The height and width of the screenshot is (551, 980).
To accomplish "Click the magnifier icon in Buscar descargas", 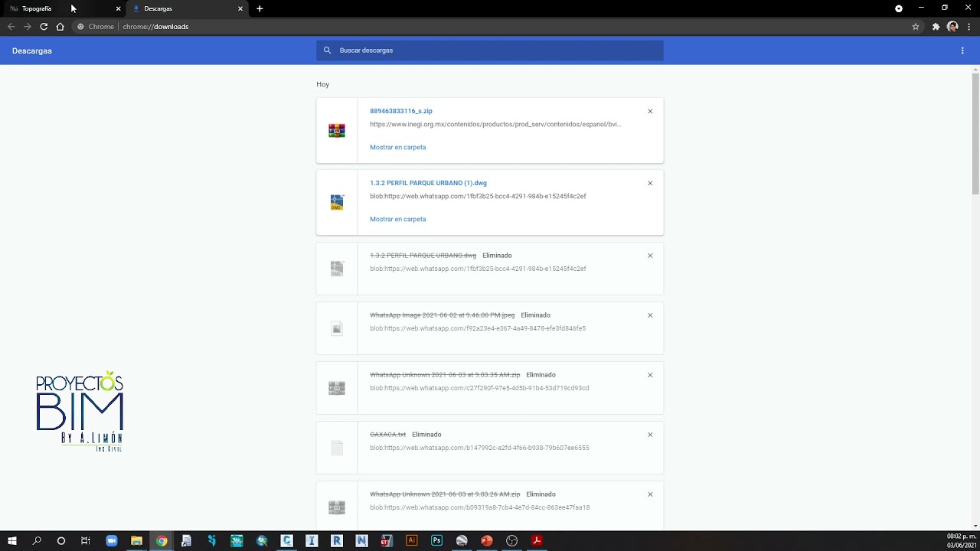I will [327, 51].
